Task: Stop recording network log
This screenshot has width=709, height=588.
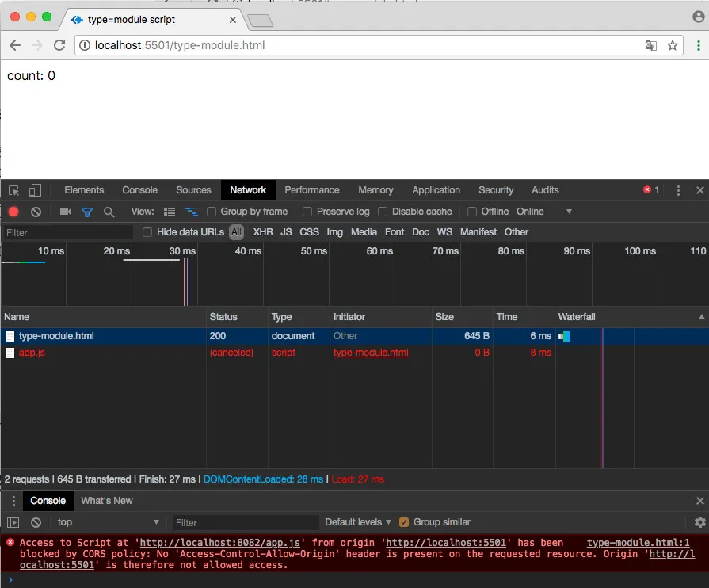Action: pos(13,212)
